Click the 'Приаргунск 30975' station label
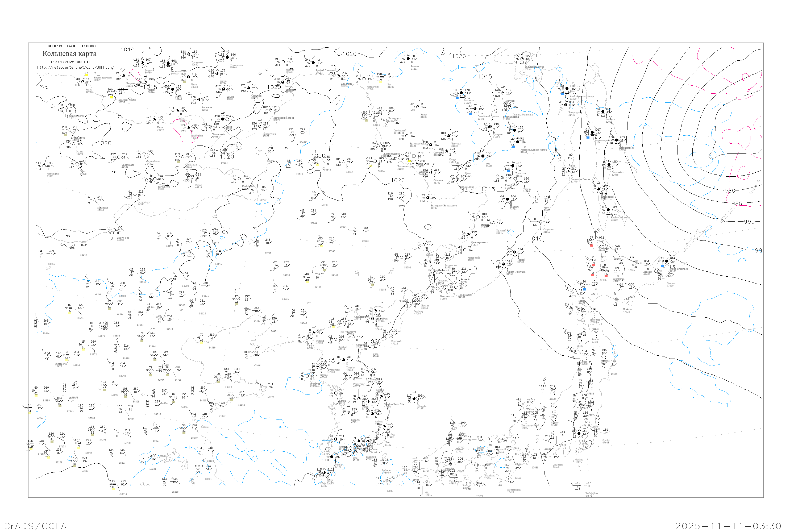Screen dimensions: 798x532 point(269,135)
